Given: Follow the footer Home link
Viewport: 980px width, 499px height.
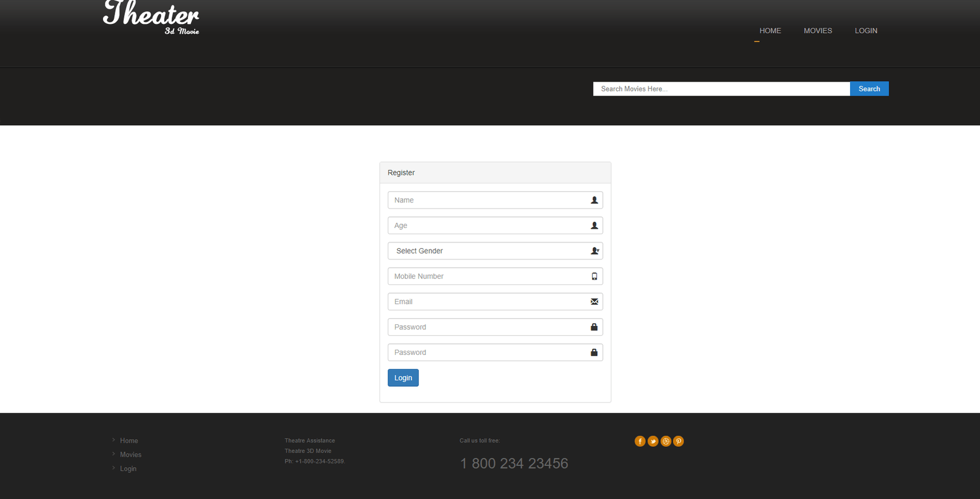Looking at the screenshot, I should [129, 441].
